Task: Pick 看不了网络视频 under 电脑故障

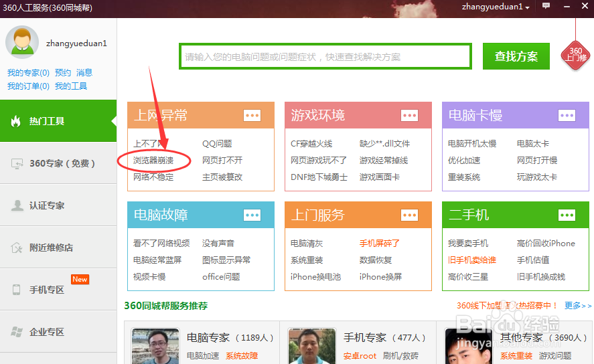Action: (161, 244)
